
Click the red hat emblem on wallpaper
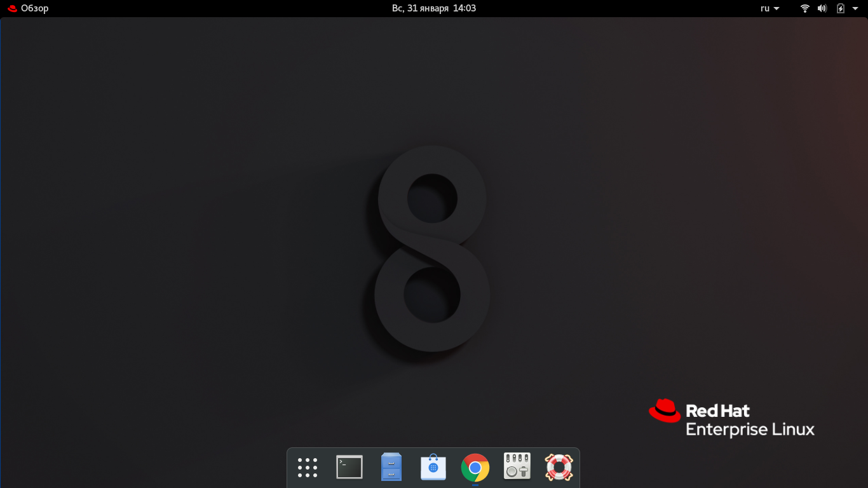pyautogui.click(x=665, y=410)
